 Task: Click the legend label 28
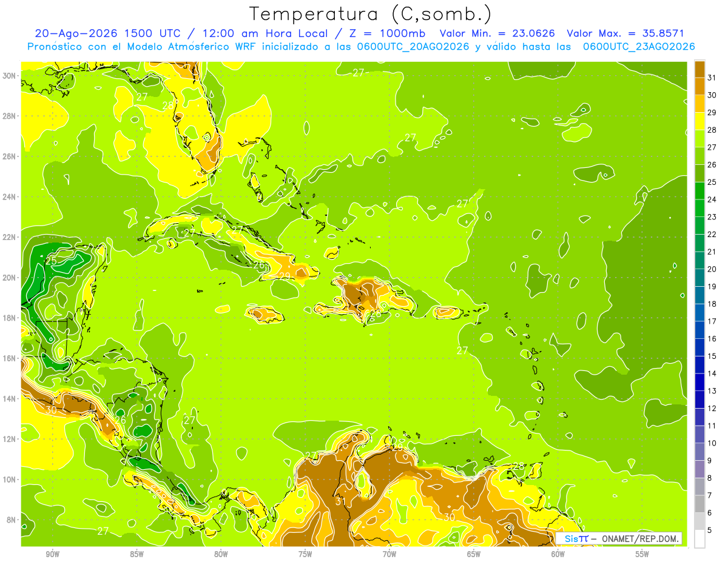(x=712, y=130)
